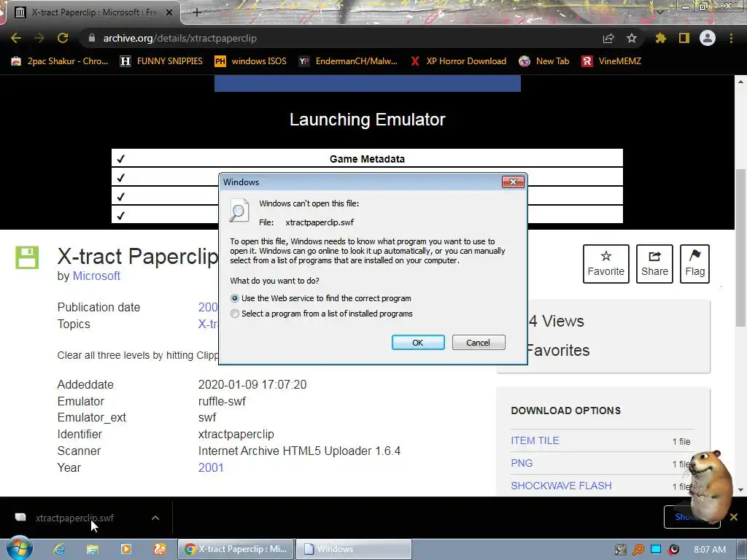Go back using browser back arrow
Viewport: 747px width, 560px height.
tap(16, 38)
